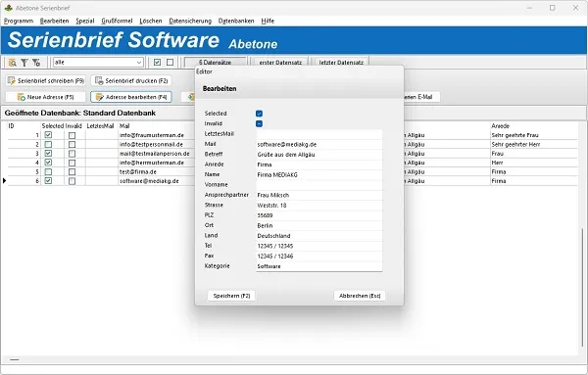Toggle Invalid checkbox for row ID 6
The height and width of the screenshot is (375, 588).
[x=72, y=181]
